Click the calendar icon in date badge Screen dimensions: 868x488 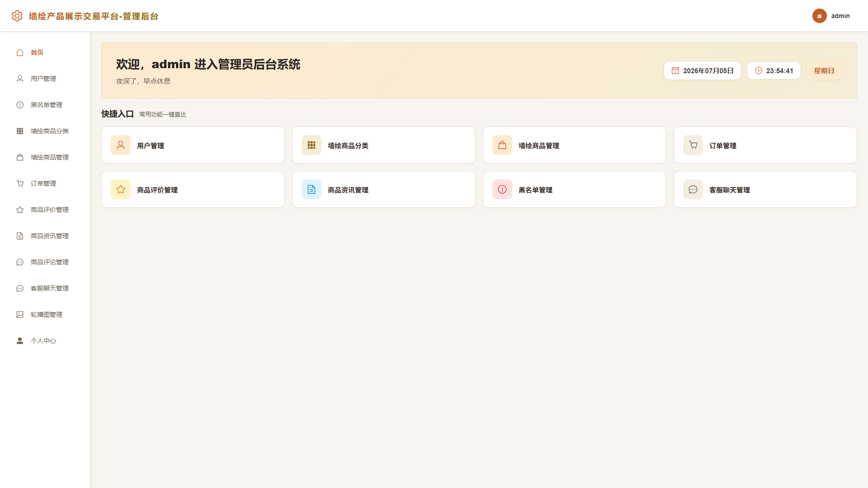click(x=675, y=70)
